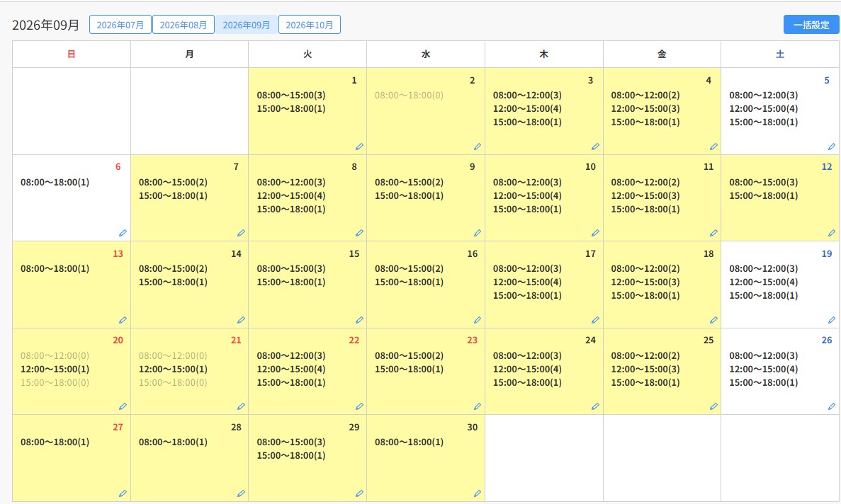
Task: Select the 12:00～15:00(1) slot on day 21
Action: click(x=173, y=369)
